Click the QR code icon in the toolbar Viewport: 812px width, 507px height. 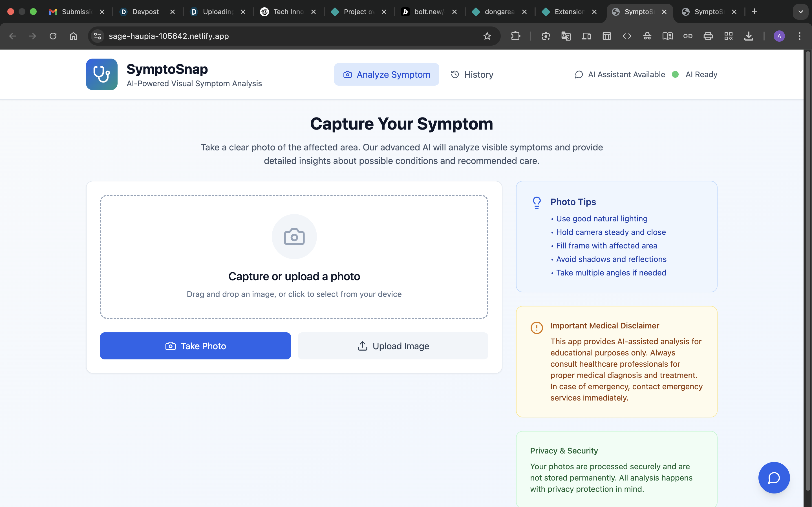(728, 36)
